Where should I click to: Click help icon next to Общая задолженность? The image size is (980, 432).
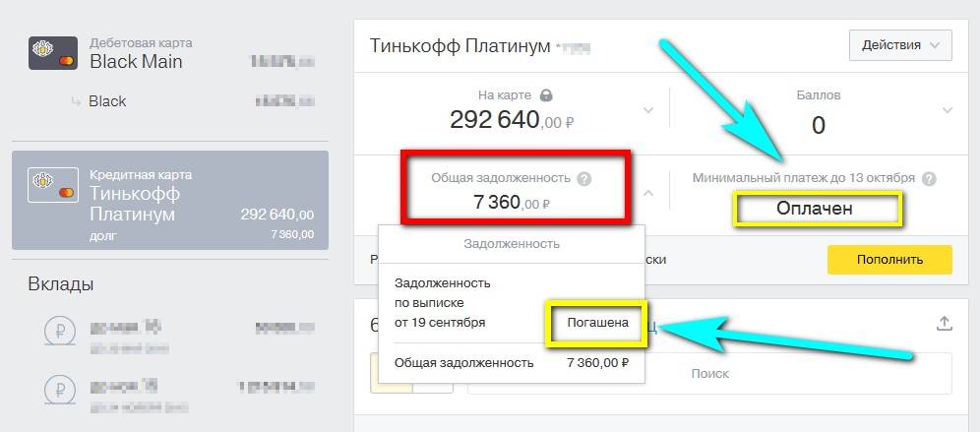(584, 179)
